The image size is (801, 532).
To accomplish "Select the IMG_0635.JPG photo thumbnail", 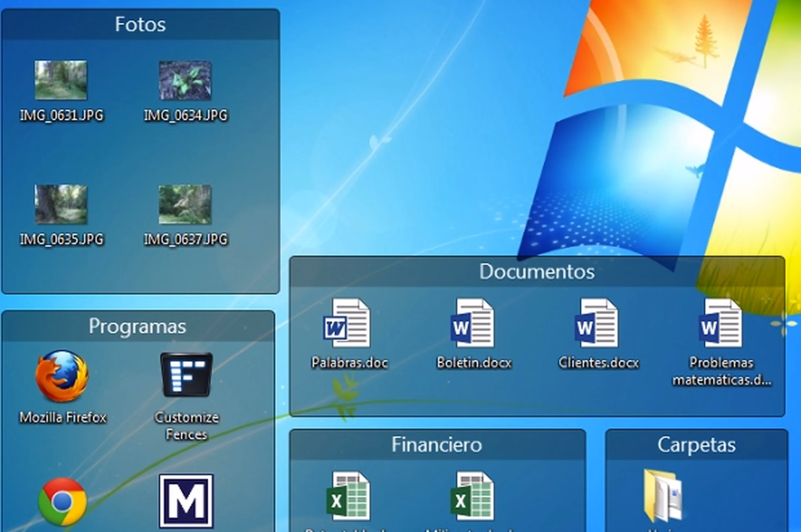I will tap(61, 204).
